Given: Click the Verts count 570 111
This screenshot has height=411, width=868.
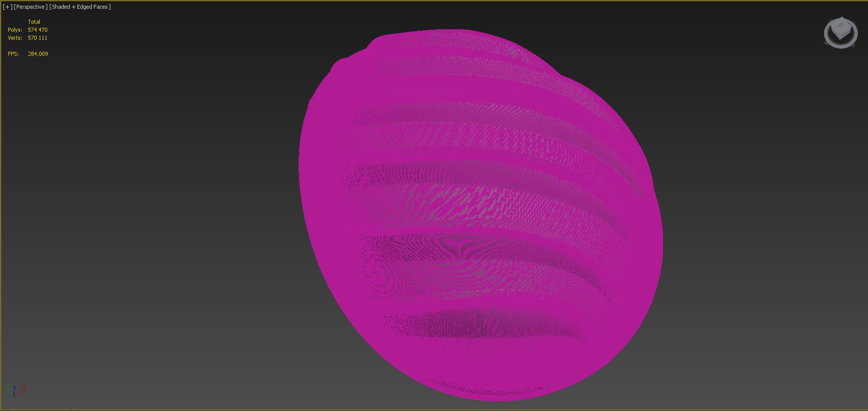Looking at the screenshot, I should tap(38, 38).
